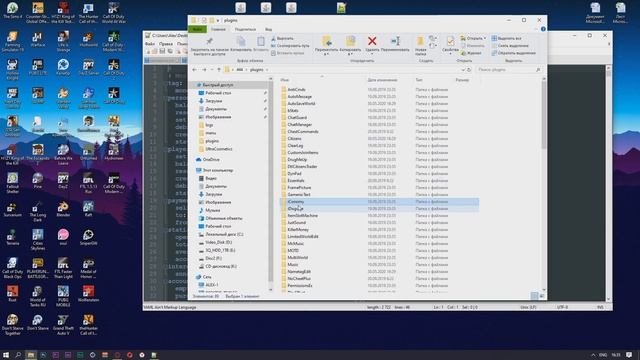Click the red X Delete icon
The height and width of the screenshot is (360, 640).
pyautogui.click(x=372, y=41)
